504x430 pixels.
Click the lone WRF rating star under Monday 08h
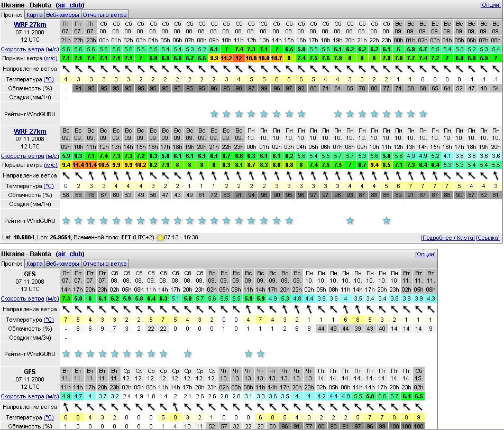350,221
